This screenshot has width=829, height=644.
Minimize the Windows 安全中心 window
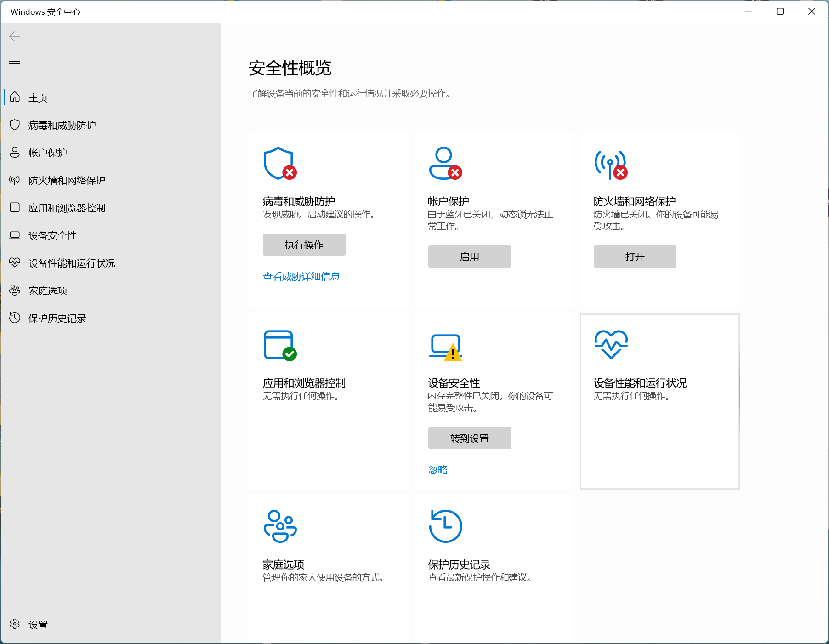coord(748,11)
